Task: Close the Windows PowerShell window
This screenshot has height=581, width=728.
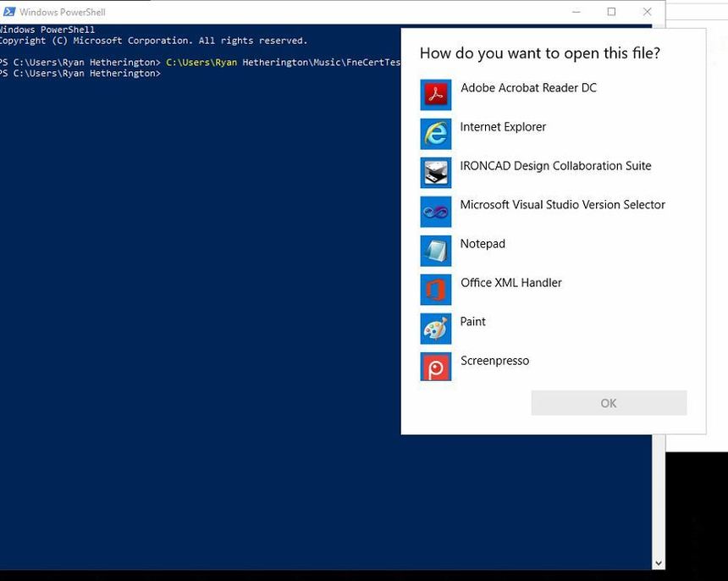Action: 648,12
